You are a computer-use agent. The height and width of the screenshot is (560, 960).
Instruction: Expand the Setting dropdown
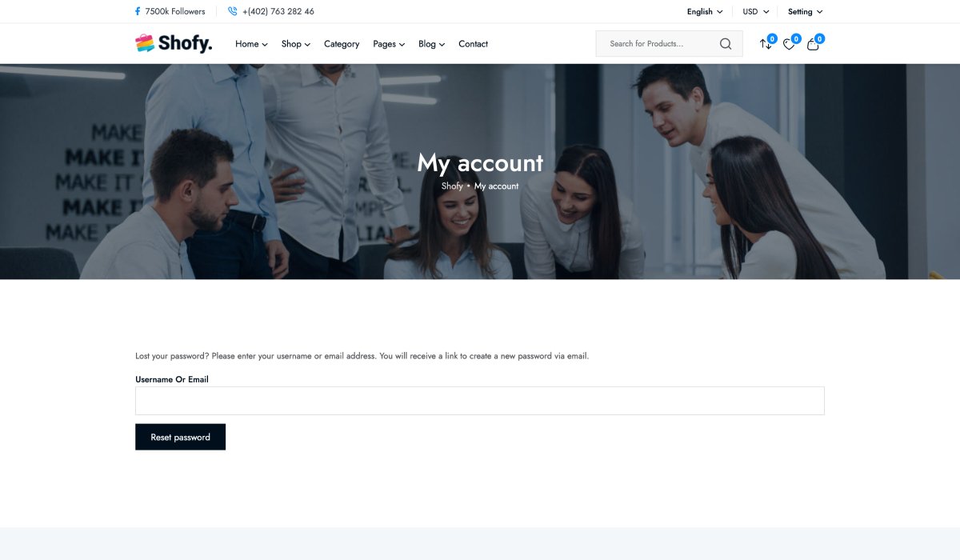click(x=805, y=12)
